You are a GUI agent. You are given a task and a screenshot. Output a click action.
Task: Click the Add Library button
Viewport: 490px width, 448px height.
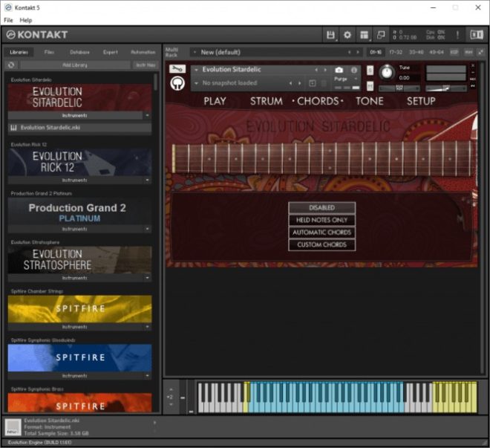pyautogui.click(x=75, y=65)
